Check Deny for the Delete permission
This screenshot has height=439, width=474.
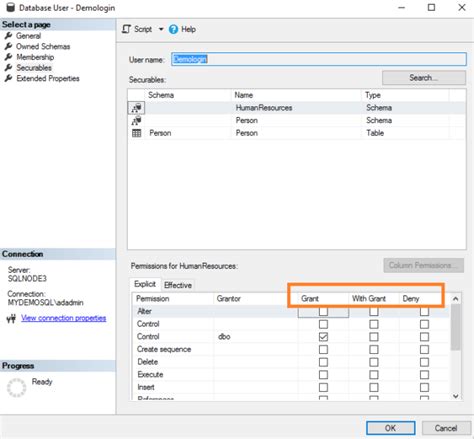tap(424, 362)
